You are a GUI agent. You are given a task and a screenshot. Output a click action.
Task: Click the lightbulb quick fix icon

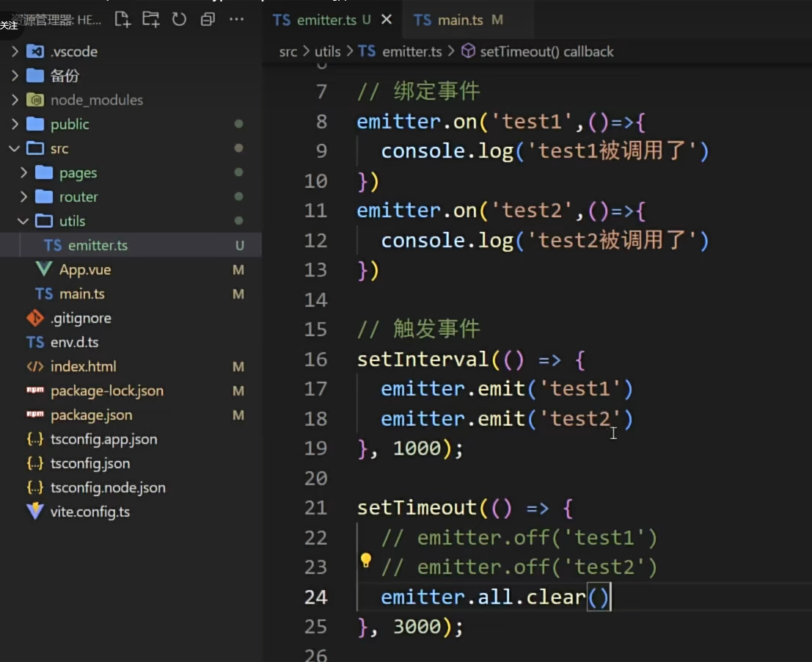tap(365, 561)
